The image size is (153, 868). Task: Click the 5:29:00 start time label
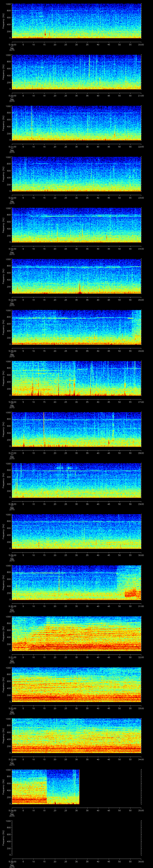coord(12,555)
